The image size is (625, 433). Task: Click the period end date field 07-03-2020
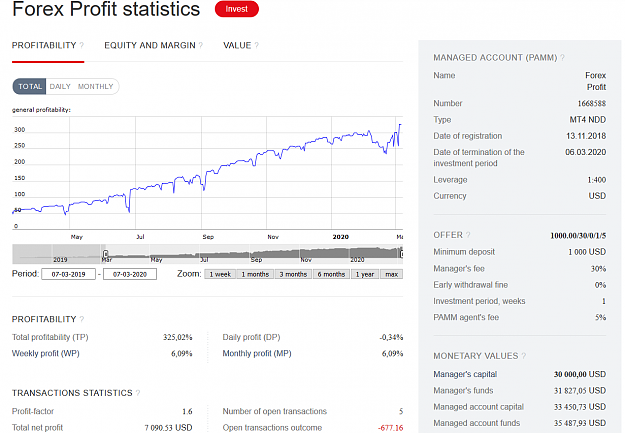click(x=130, y=274)
